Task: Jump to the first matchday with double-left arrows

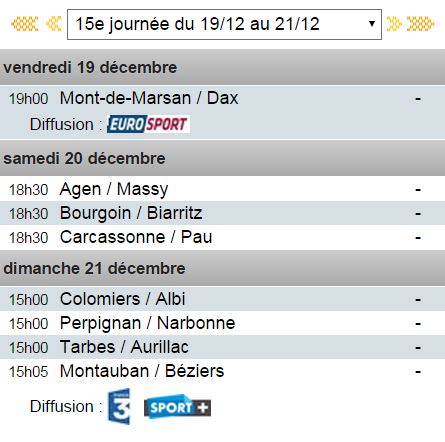Action: (x=24, y=24)
